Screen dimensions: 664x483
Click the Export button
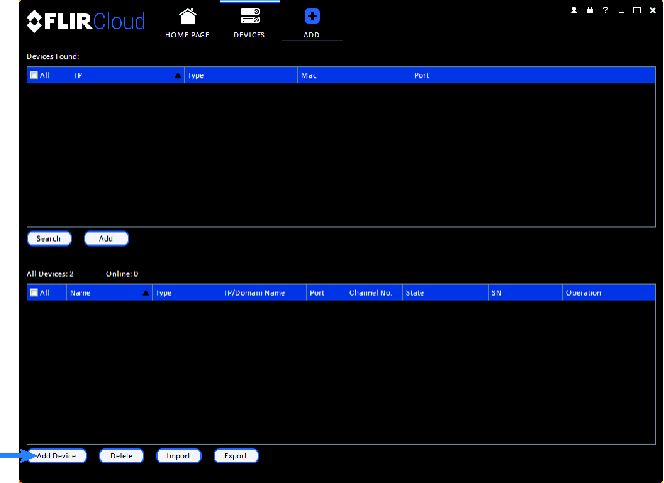(236, 456)
